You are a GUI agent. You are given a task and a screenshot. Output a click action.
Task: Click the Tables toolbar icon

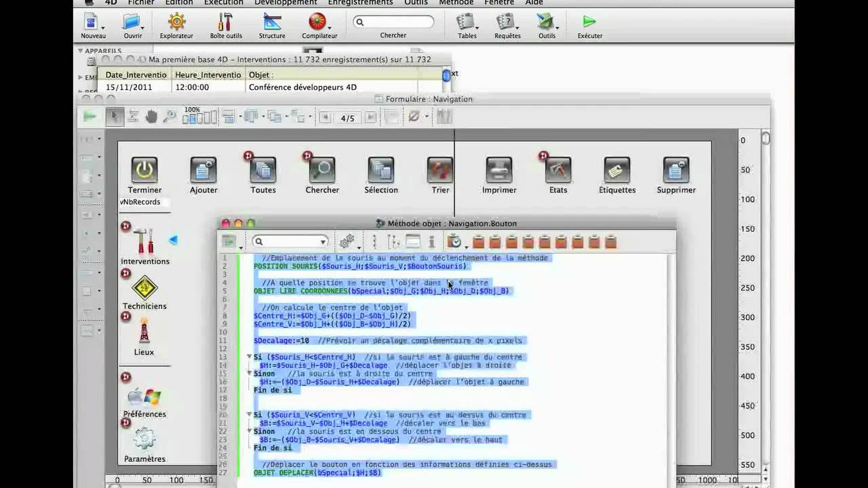click(x=465, y=22)
